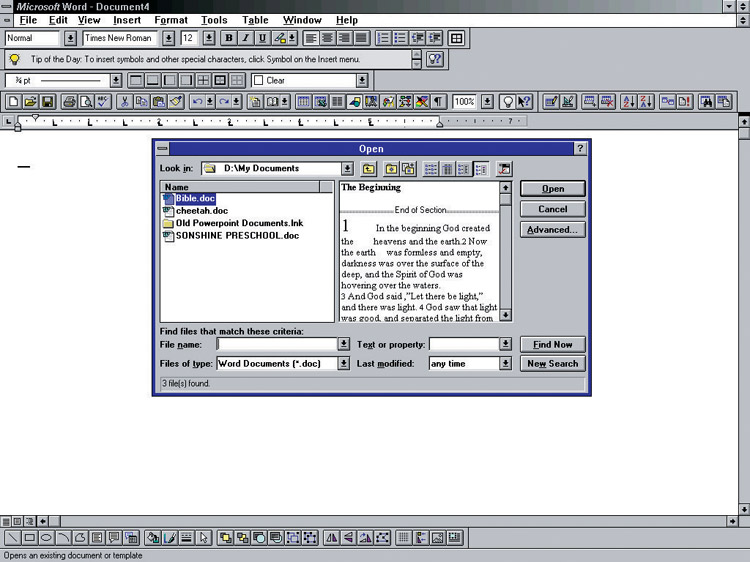
Task: Expand the Normal style dropdown
Action: (x=70, y=38)
